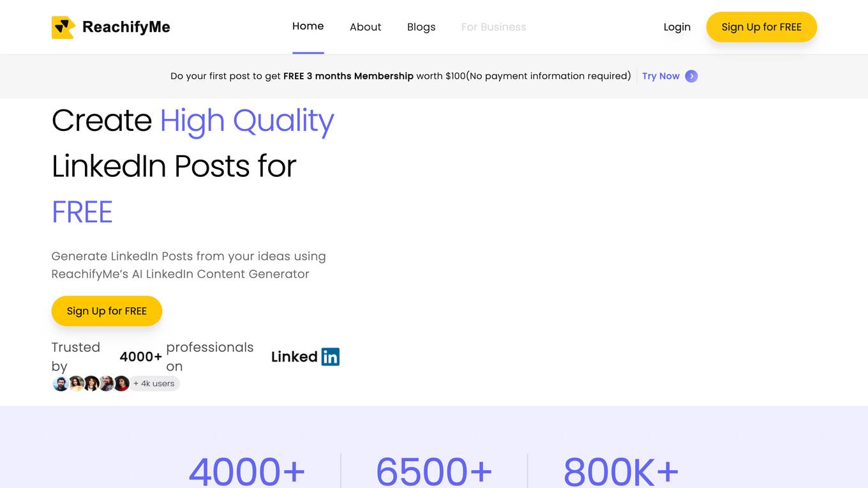Click the purple arrow beside Try Now
The width and height of the screenshot is (868, 488).
tap(691, 76)
